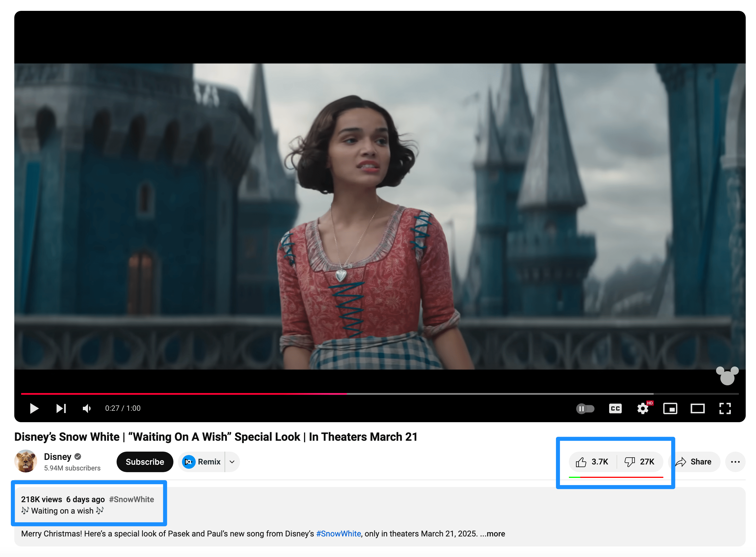Mute the video volume
This screenshot has height=557, width=756.
click(x=87, y=408)
